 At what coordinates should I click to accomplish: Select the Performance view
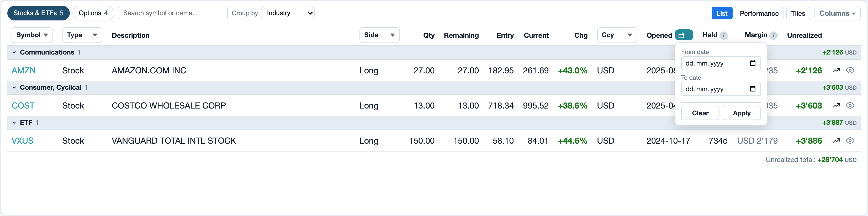tap(759, 13)
